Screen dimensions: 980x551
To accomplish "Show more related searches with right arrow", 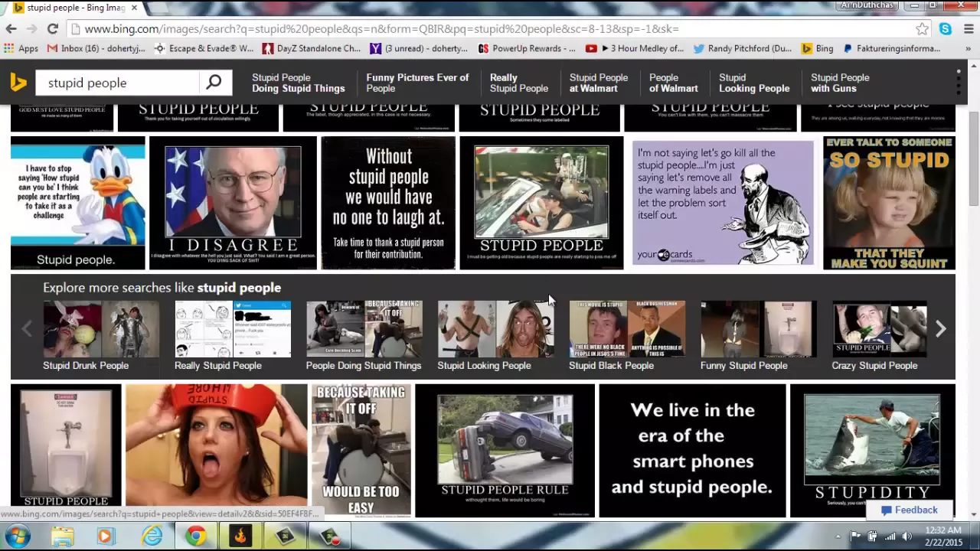I will coord(940,328).
